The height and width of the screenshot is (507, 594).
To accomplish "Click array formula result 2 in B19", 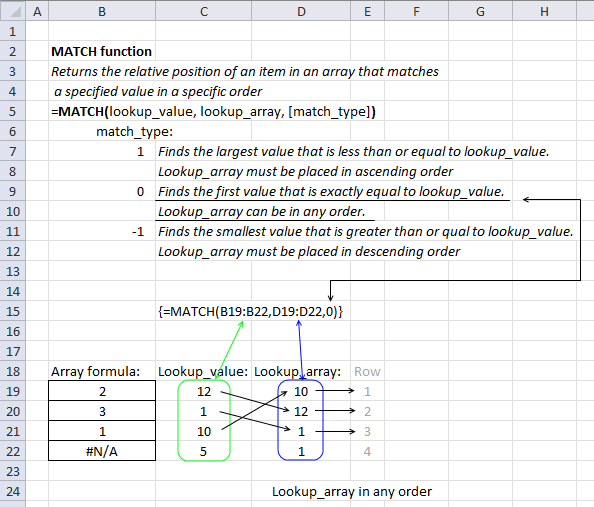I will click(102, 391).
